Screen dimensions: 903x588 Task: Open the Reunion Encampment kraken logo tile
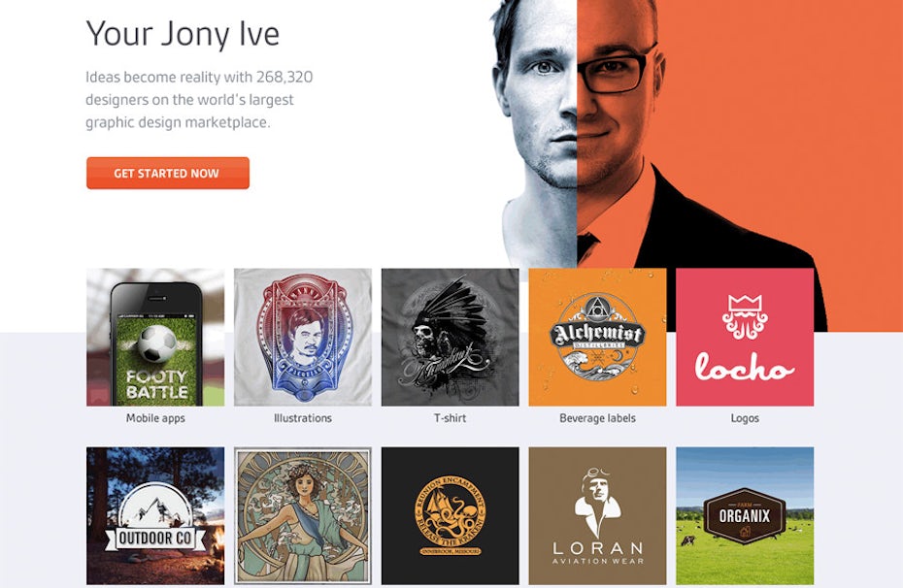point(451,516)
